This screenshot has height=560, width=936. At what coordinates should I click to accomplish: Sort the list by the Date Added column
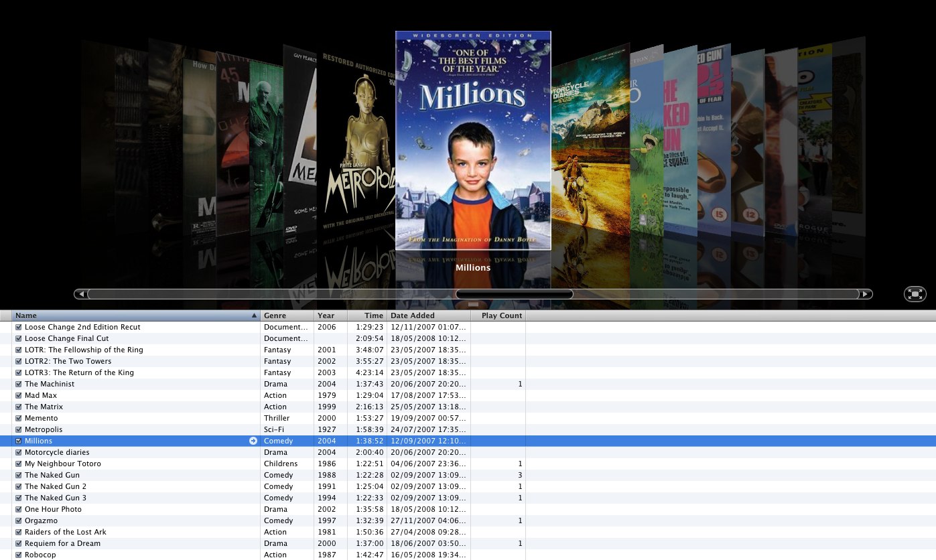[x=429, y=316]
